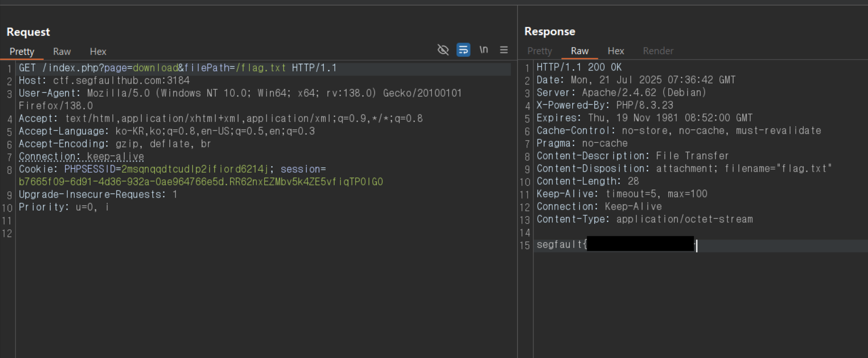The image size is (868, 358).
Task: Click the HTTP/1.1 200 OK status line
Action: tap(579, 67)
